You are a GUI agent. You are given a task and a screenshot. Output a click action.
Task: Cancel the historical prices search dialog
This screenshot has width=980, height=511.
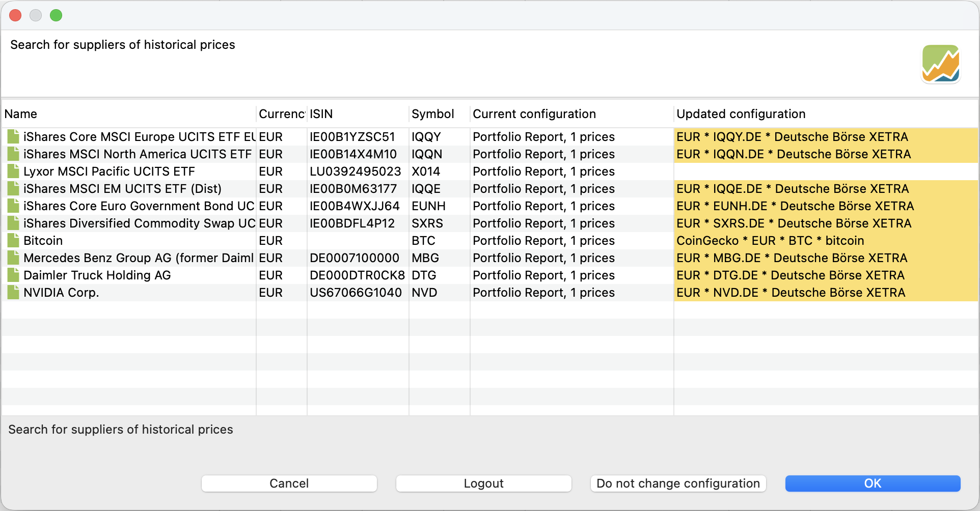[x=289, y=484]
